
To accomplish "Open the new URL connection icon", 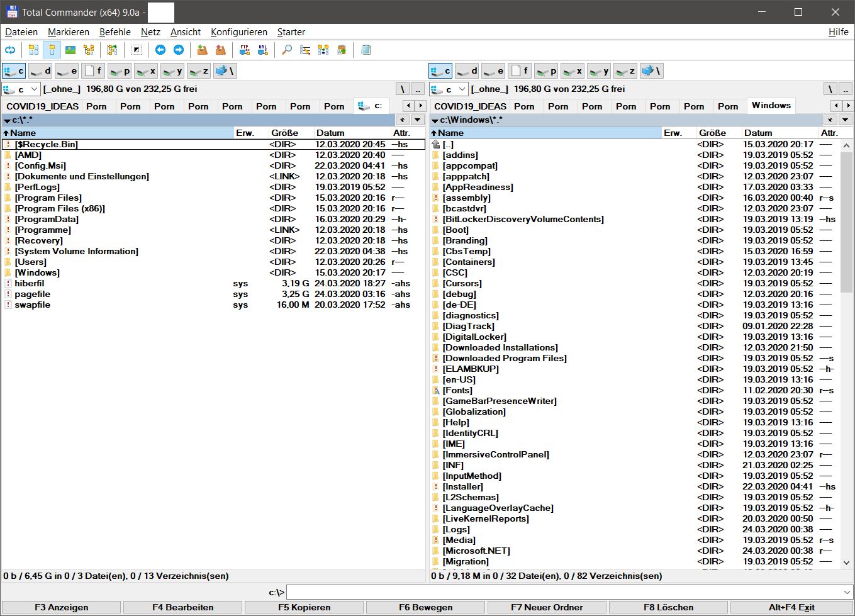I will coord(263,50).
